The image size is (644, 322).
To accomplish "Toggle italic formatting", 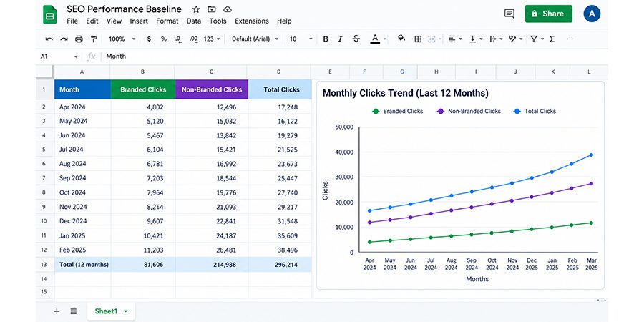I will point(340,39).
